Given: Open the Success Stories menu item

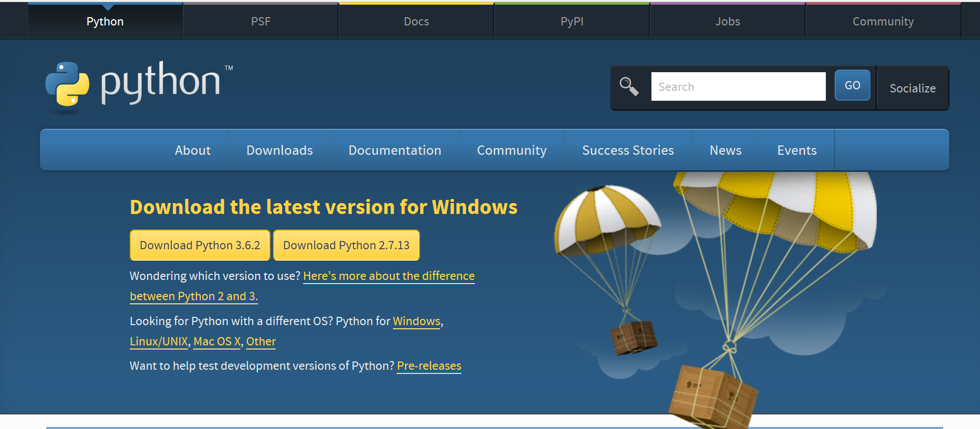Looking at the screenshot, I should (x=628, y=150).
